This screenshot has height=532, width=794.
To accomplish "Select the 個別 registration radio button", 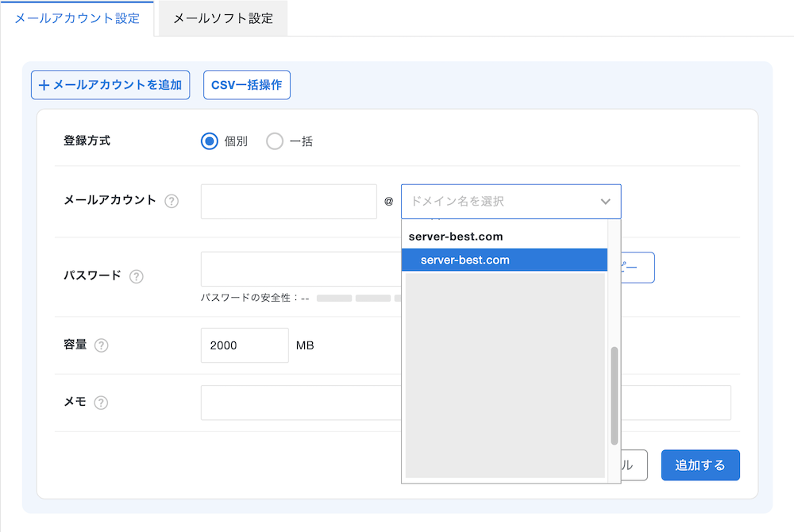I will 209,141.
